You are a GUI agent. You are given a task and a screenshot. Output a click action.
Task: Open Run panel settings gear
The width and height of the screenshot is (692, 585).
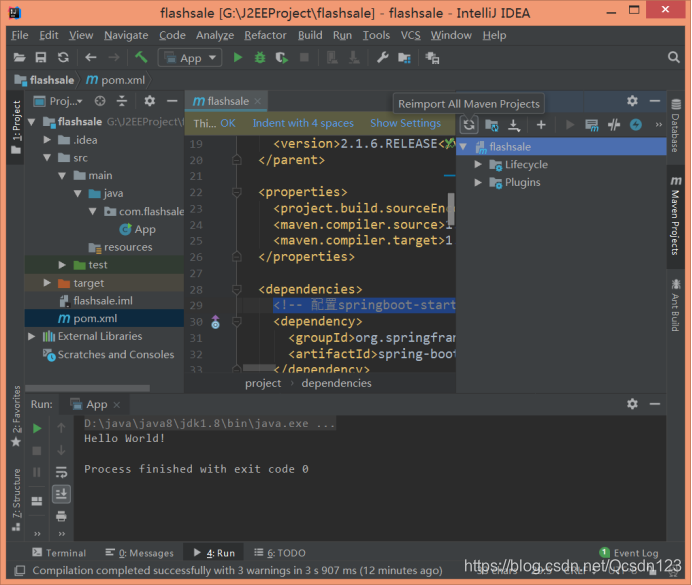click(x=632, y=404)
